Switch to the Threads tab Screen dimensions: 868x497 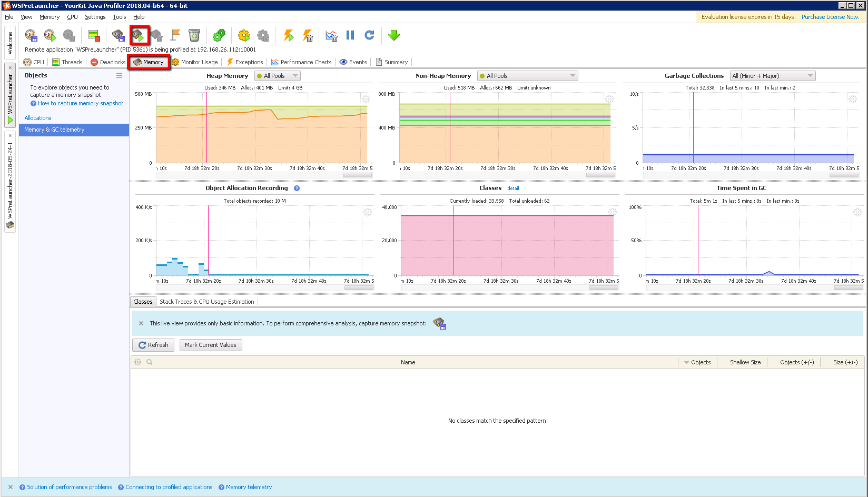[x=67, y=62]
